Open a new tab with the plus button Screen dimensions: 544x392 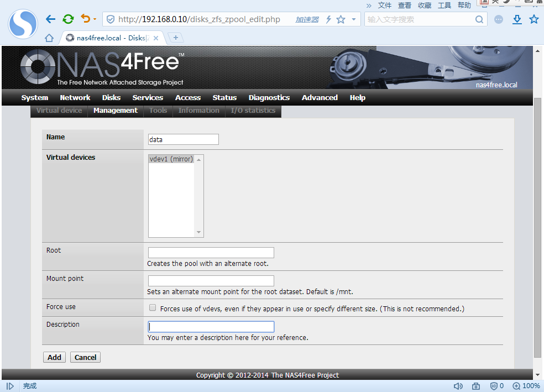coord(176,38)
